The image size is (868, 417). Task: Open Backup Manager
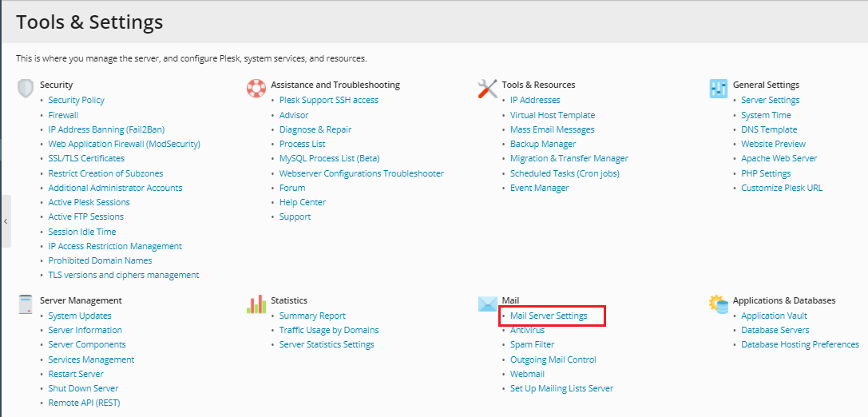[543, 144]
